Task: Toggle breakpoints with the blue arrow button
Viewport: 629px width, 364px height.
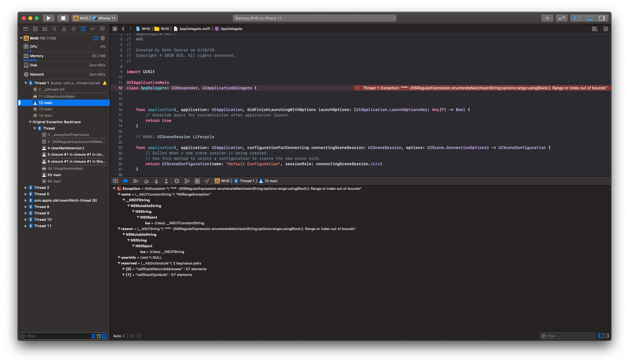Action: pyautogui.click(x=125, y=181)
